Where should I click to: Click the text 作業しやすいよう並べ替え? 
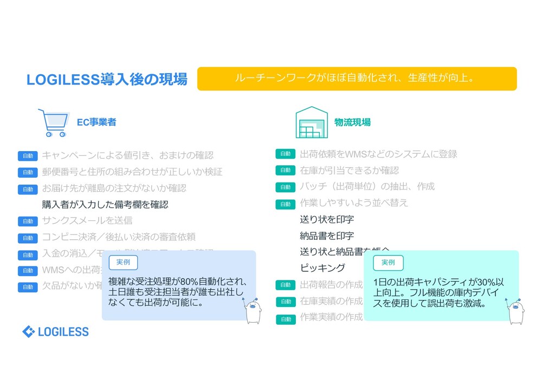(353, 202)
